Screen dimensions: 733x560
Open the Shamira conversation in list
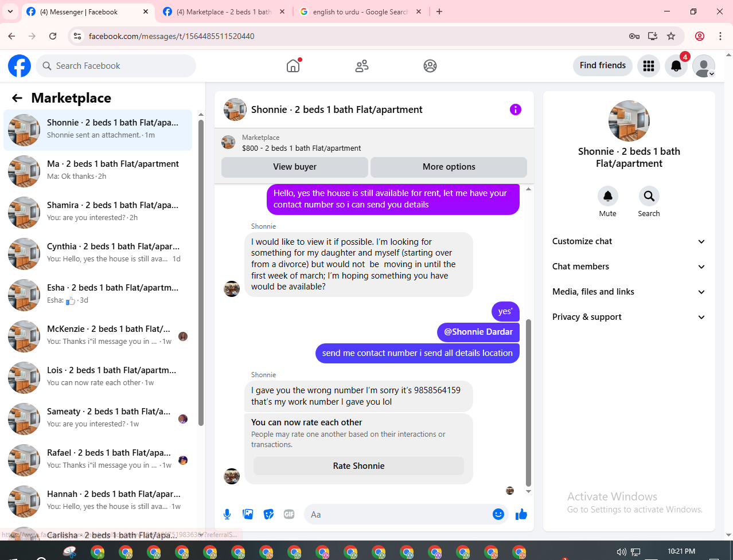(x=98, y=213)
